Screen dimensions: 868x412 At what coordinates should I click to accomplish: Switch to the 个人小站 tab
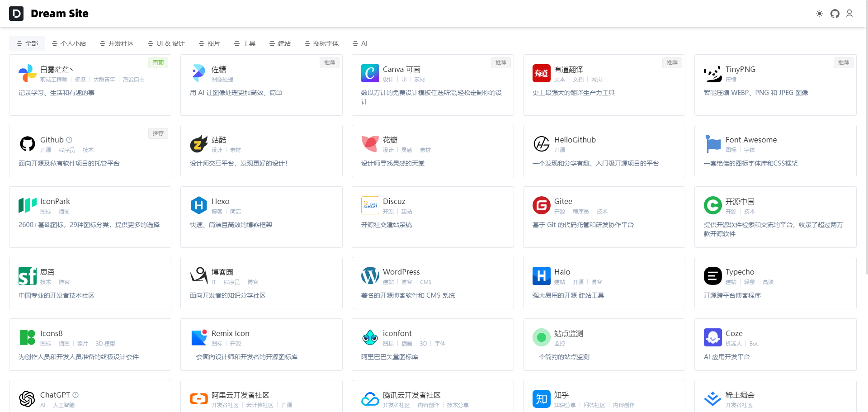pyautogui.click(x=69, y=43)
